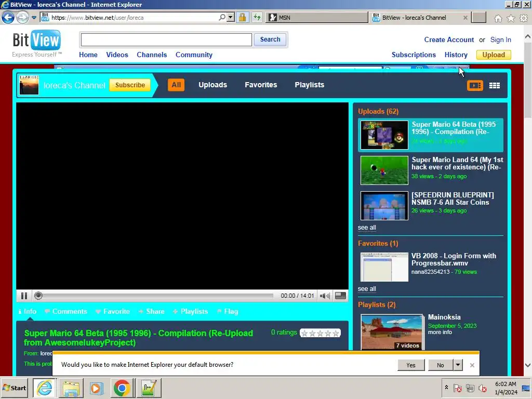The image size is (532, 399).
Task: Select the All channel tab
Action: (x=176, y=85)
